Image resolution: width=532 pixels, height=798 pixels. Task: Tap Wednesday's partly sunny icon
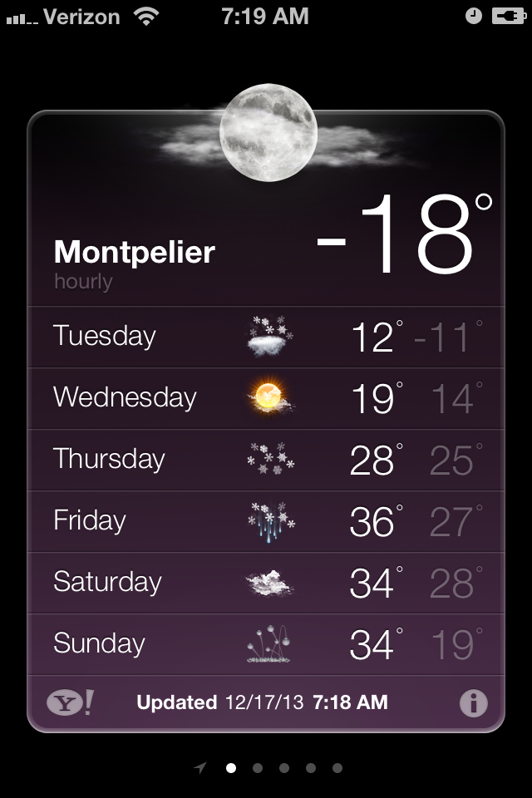click(269, 398)
